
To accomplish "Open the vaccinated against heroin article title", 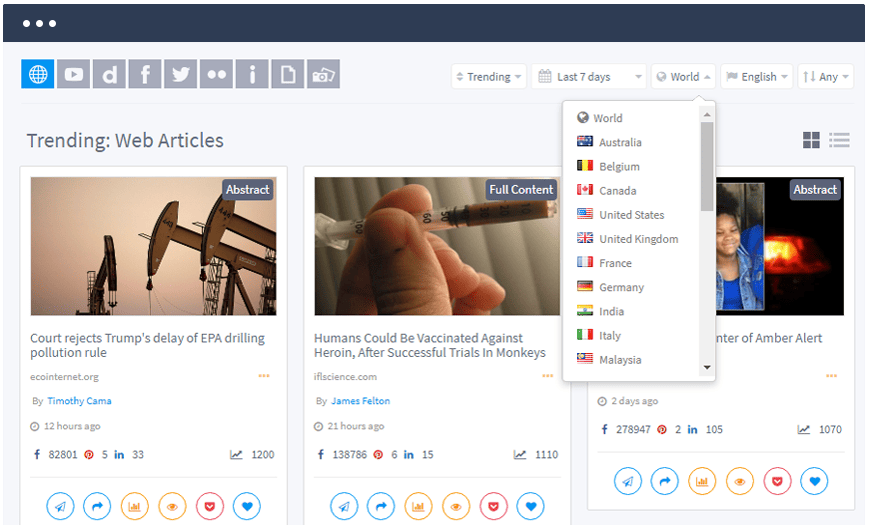I will (430, 345).
